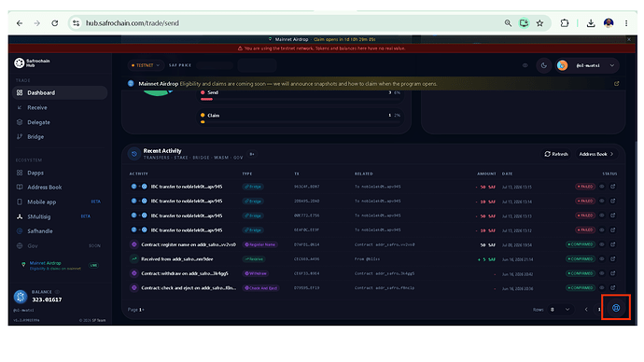Click the Check And Eject type tag
This screenshot has height=362, width=644.
(x=261, y=288)
